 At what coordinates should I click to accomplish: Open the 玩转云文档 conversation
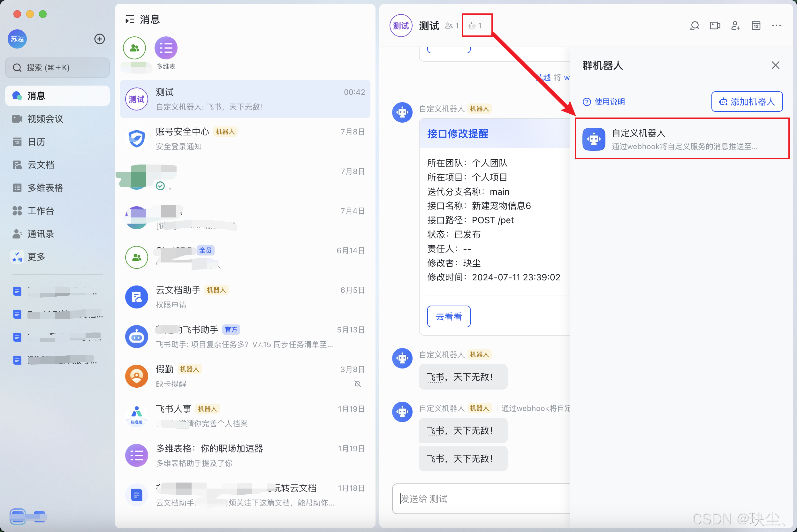tap(245, 495)
